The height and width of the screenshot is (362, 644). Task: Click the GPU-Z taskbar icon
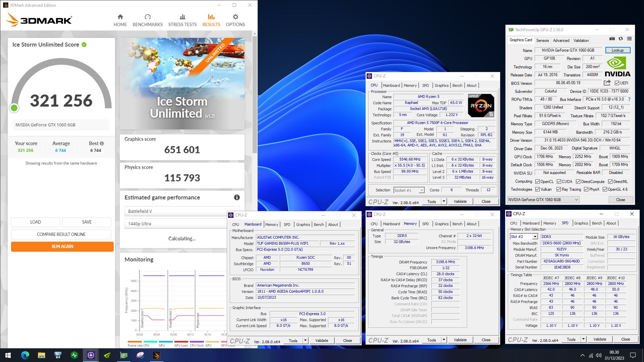124,355
